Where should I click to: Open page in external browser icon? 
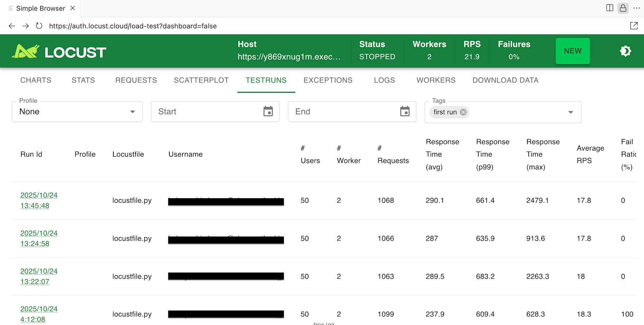point(634,26)
